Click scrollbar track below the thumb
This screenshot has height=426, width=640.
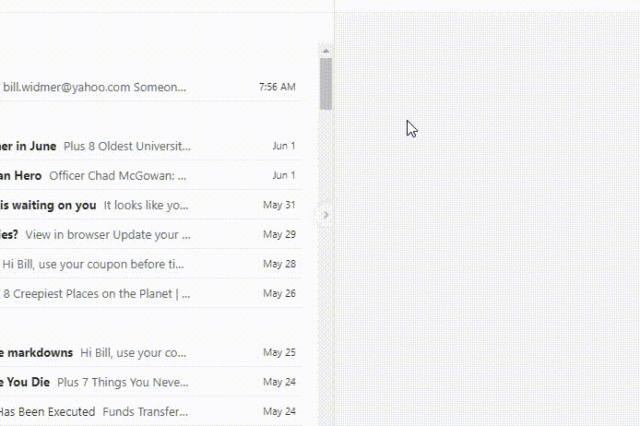[326, 300]
